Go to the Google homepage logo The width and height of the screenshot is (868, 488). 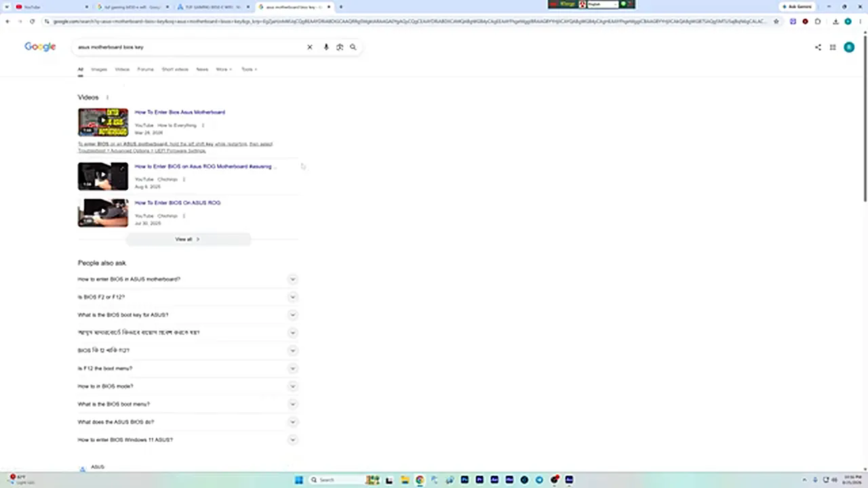point(40,47)
